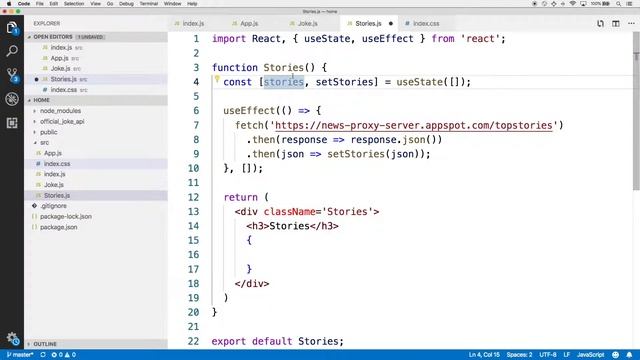
Task: Open the Manage gear icon
Action: (x=12, y=338)
